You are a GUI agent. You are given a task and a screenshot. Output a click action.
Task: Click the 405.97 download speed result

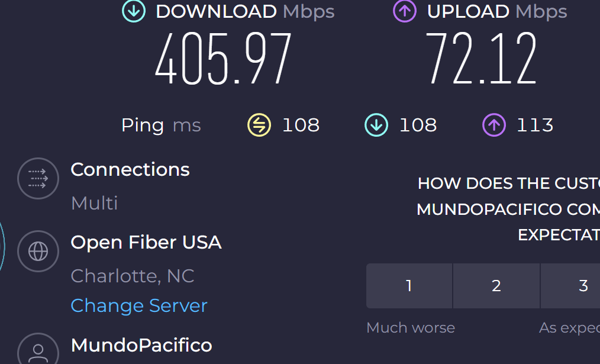pyautogui.click(x=224, y=59)
